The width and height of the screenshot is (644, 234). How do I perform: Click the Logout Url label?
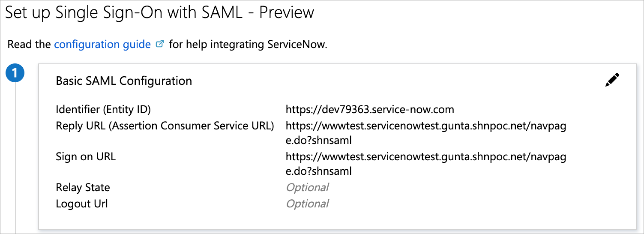tap(82, 204)
